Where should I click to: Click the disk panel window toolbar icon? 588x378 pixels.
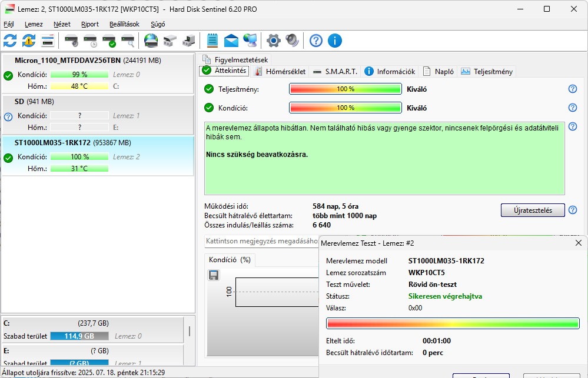[48, 41]
